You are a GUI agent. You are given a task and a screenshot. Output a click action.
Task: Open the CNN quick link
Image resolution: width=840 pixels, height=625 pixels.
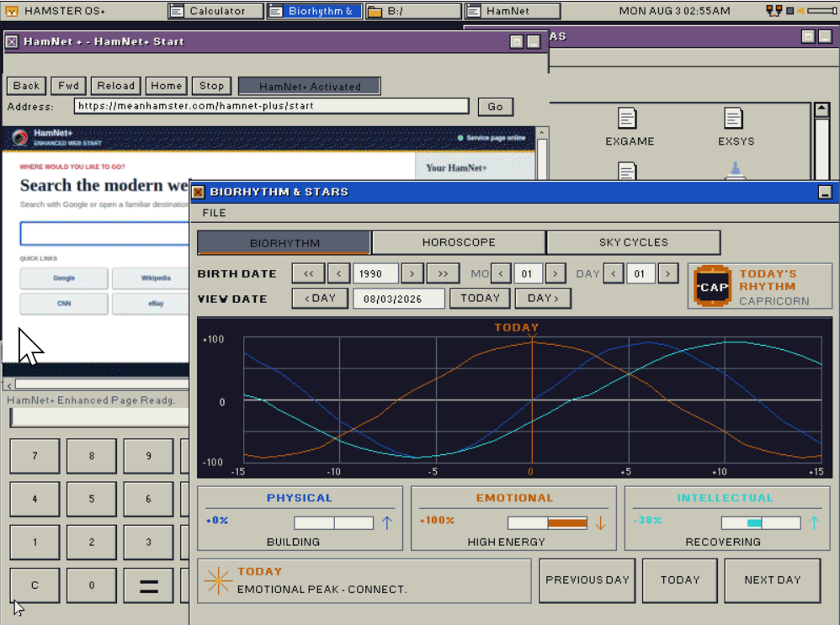(64, 304)
